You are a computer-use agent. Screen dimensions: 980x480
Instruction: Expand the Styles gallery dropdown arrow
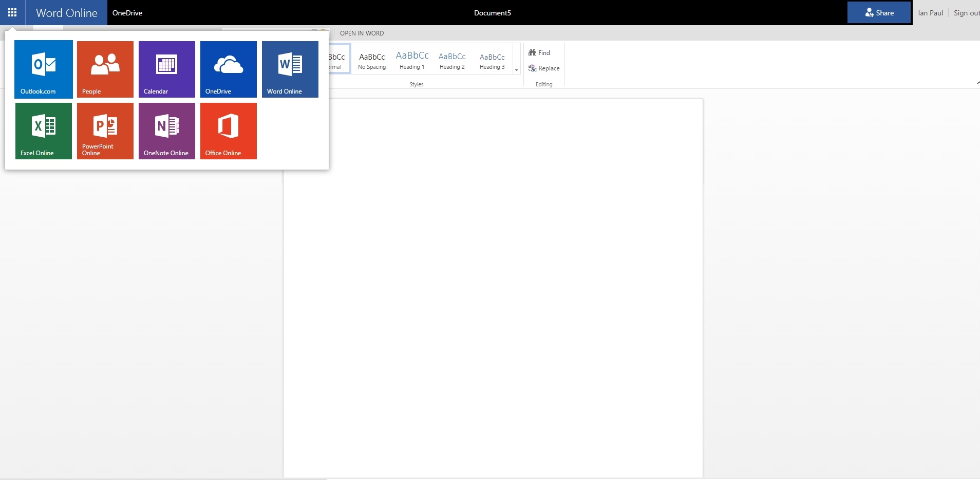click(516, 70)
